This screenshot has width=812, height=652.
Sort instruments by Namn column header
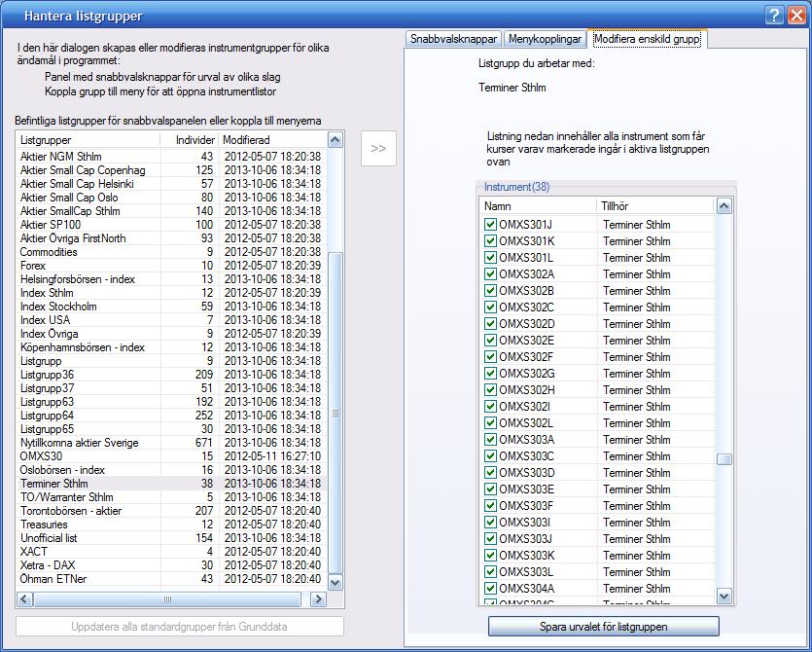pos(538,206)
